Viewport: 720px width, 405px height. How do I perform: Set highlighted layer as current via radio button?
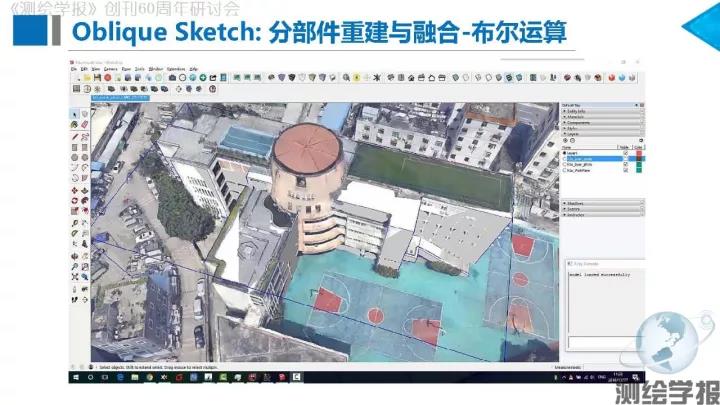565,158
